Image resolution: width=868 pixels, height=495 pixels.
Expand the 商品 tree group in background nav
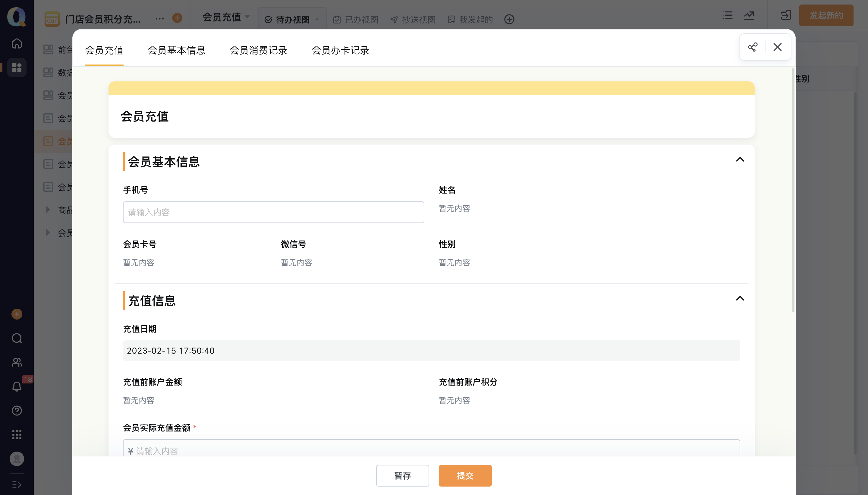coord(48,210)
